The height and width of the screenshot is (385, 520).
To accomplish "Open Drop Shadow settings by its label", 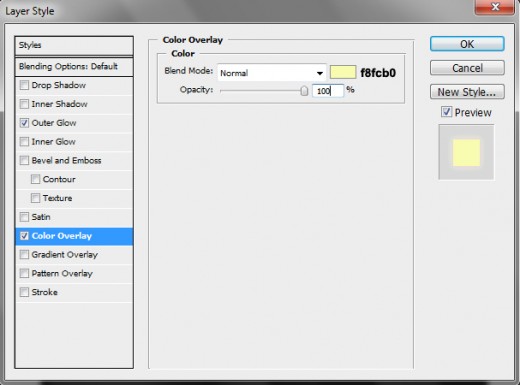I will click(59, 85).
